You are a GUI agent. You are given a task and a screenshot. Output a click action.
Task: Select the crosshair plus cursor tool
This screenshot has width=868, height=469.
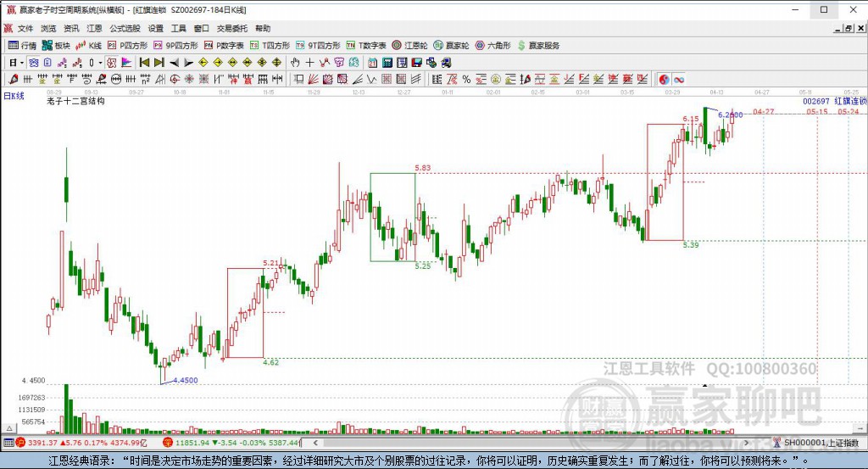pos(309,63)
